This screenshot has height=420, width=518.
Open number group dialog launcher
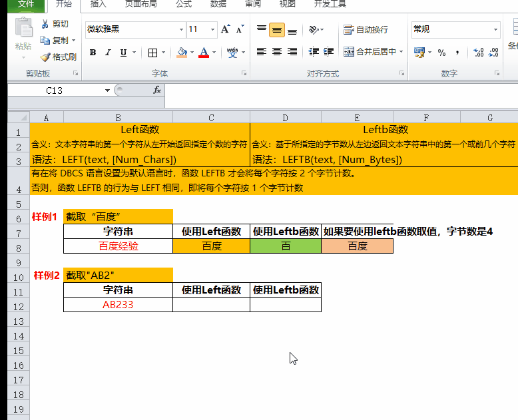497,73
